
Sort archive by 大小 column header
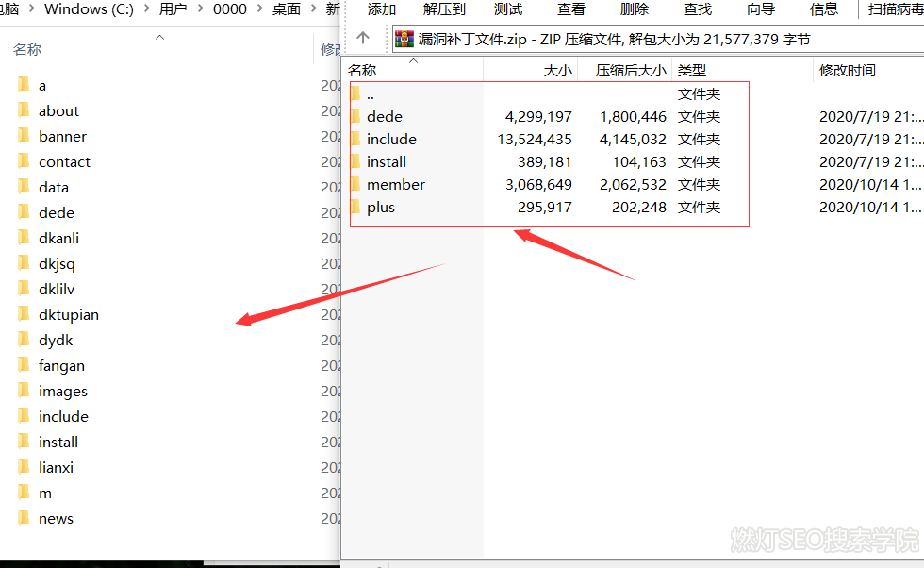(x=556, y=70)
